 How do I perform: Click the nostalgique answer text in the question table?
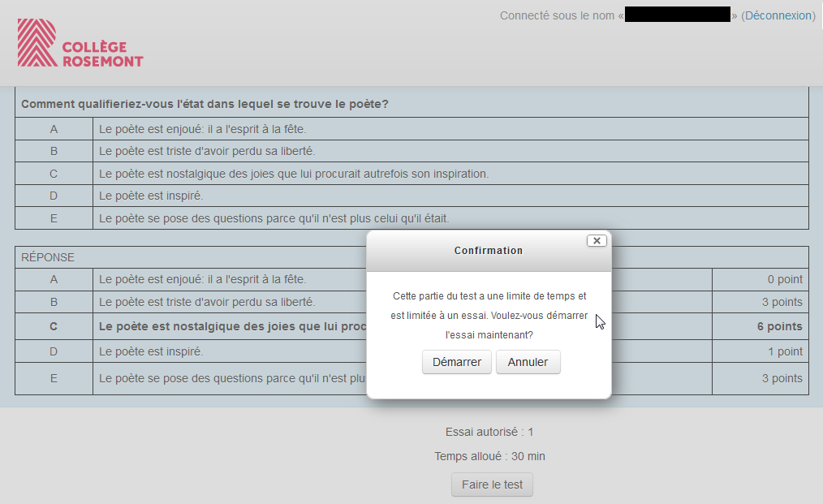294,174
